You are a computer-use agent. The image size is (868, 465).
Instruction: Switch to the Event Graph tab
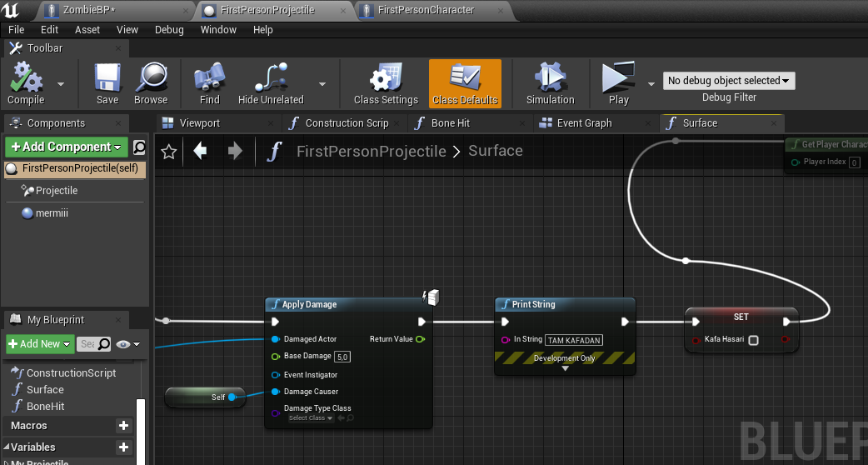[x=596, y=122]
